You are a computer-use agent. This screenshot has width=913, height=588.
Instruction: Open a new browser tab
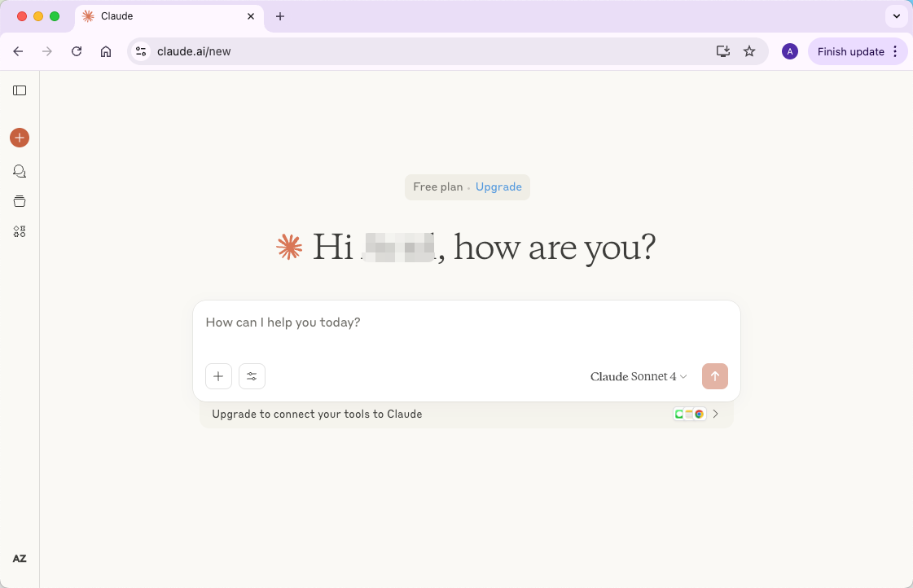280,16
